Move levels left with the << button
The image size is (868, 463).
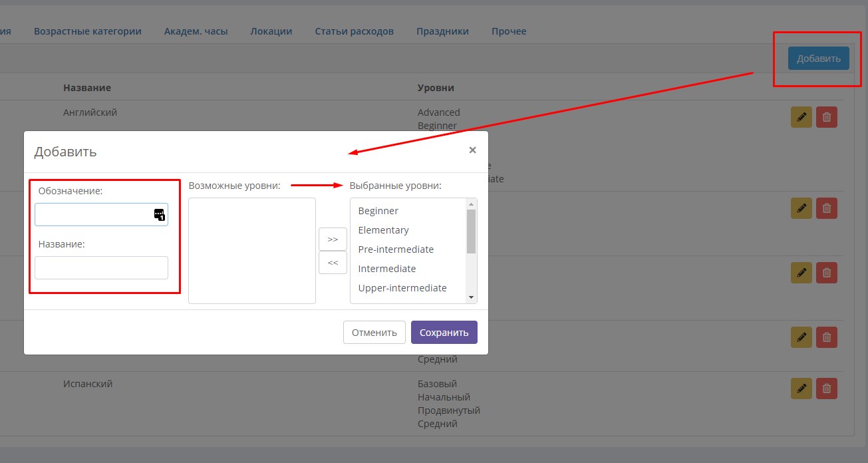click(x=333, y=263)
